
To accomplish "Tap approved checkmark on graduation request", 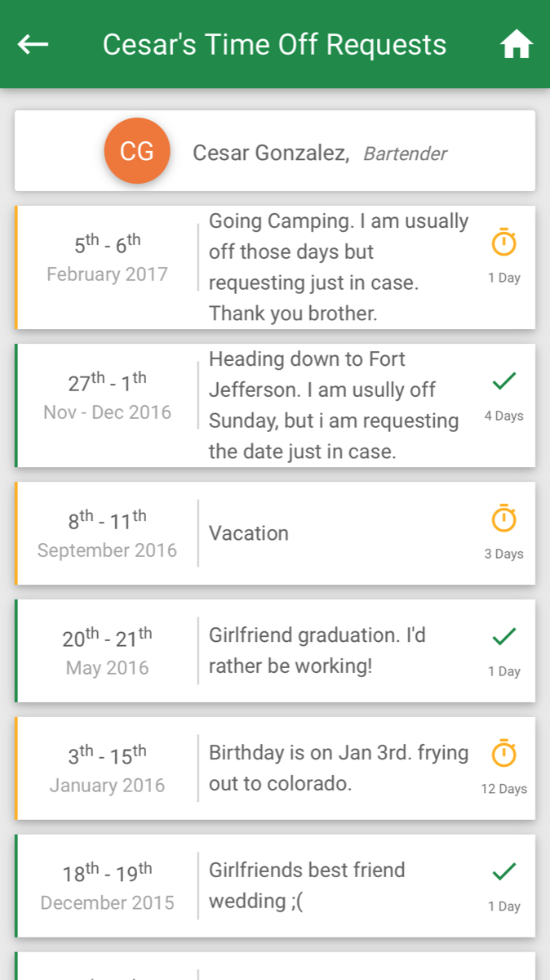I will click(x=504, y=636).
